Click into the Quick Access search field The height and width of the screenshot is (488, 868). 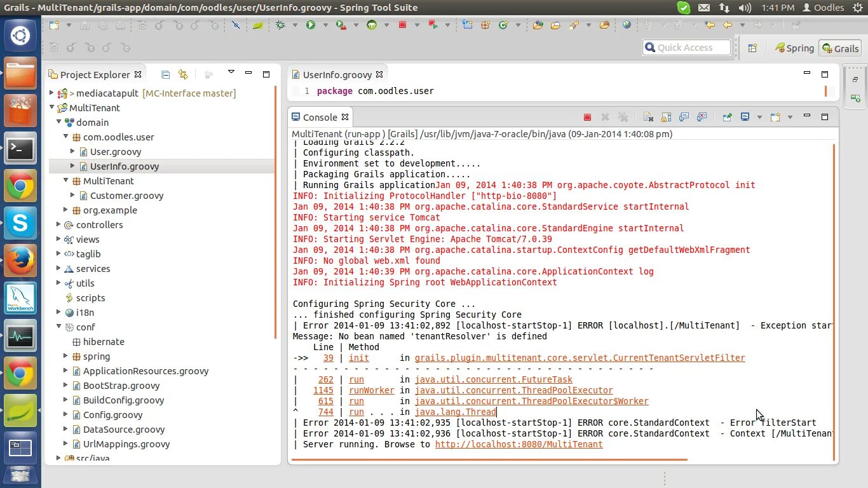(x=686, y=48)
